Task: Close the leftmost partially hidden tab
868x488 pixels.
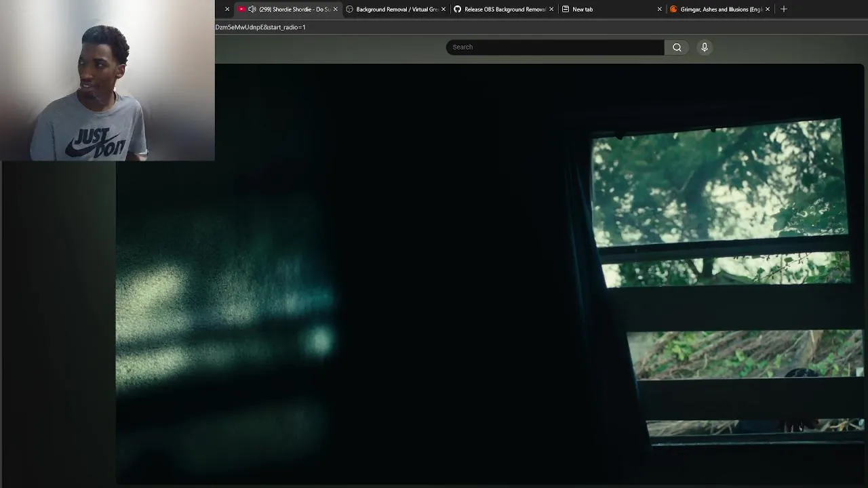Action: pyautogui.click(x=227, y=9)
